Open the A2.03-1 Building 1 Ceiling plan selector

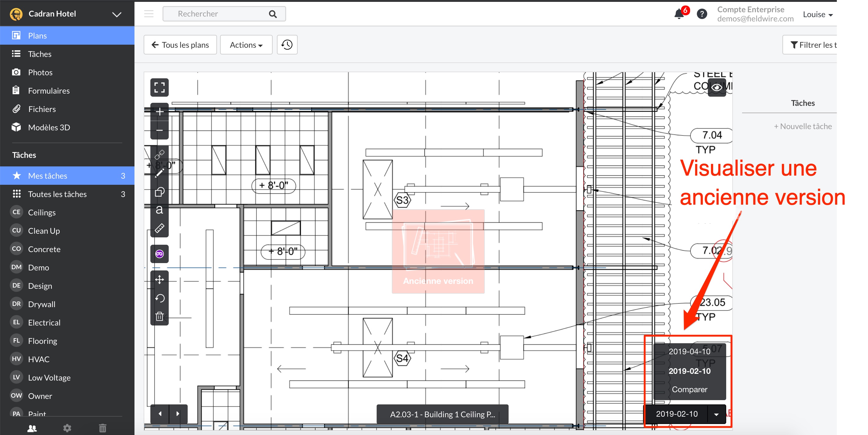(442, 414)
